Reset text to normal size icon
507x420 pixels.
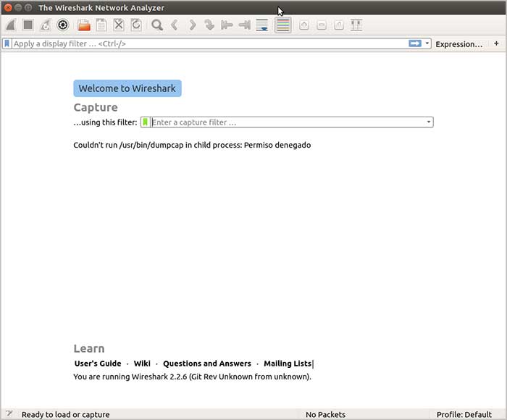tap(339, 25)
